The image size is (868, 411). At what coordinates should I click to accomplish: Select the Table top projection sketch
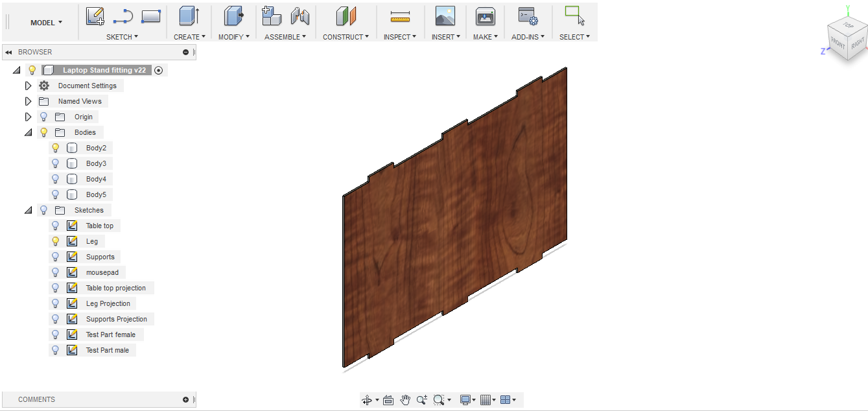116,288
